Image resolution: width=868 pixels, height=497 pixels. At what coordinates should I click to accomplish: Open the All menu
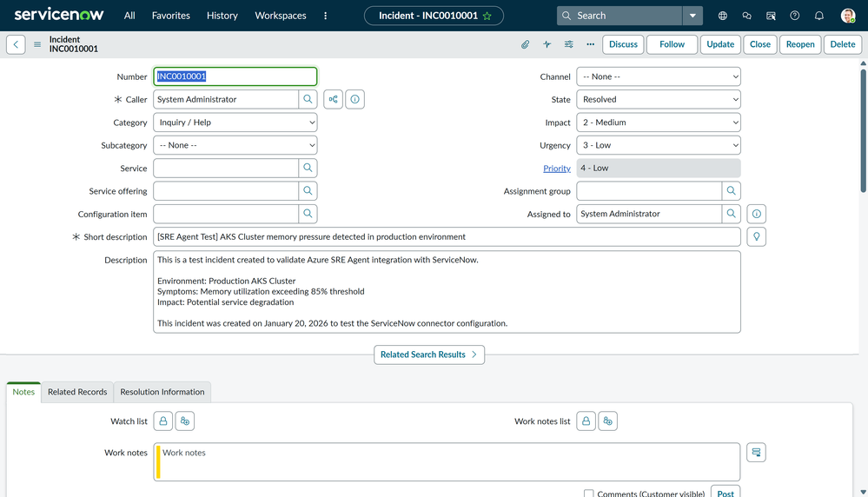[x=129, y=16]
